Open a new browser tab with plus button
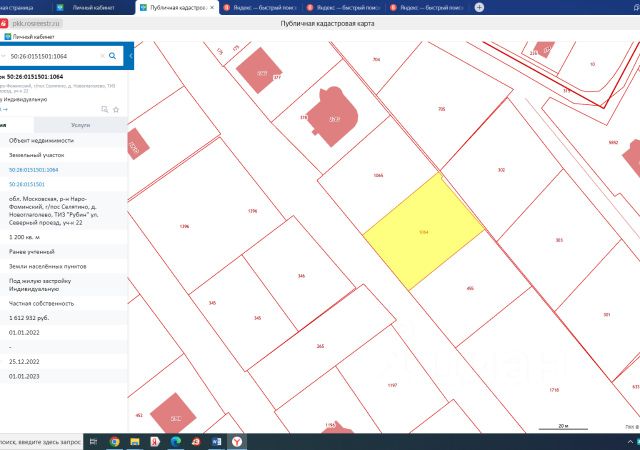The height and width of the screenshot is (450, 640). tap(479, 7)
